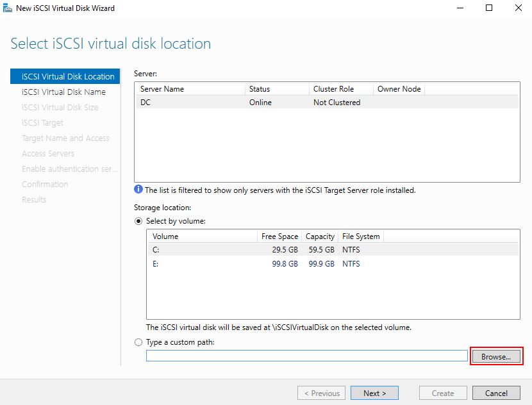532x405 pixels.
Task: Select the E: volume row
Action: click(x=333, y=263)
